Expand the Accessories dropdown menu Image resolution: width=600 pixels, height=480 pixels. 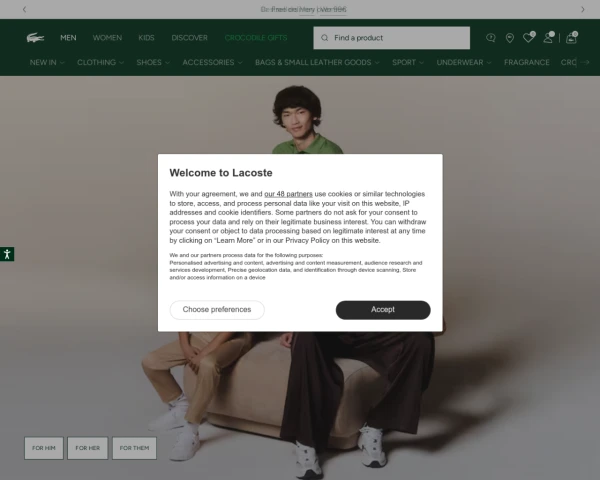click(212, 62)
